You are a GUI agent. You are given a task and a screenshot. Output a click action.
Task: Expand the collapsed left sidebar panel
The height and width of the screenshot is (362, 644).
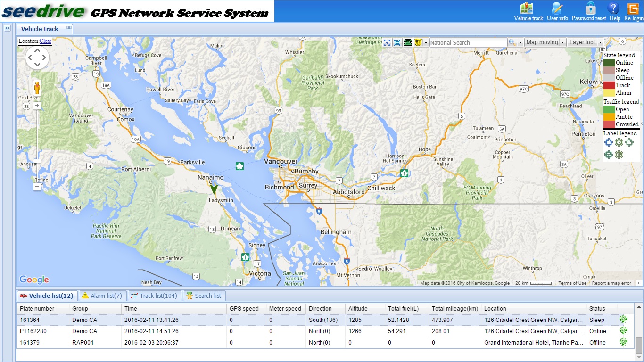[x=8, y=28]
